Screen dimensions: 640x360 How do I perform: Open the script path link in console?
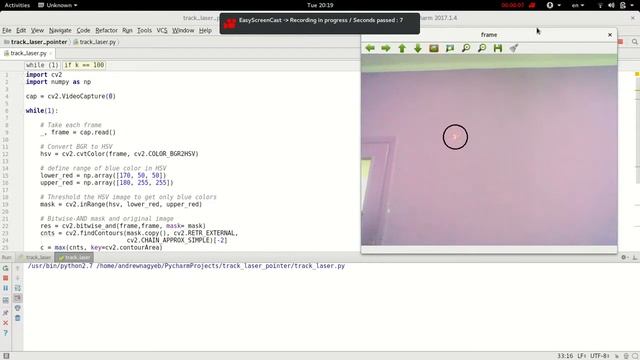tap(221, 266)
